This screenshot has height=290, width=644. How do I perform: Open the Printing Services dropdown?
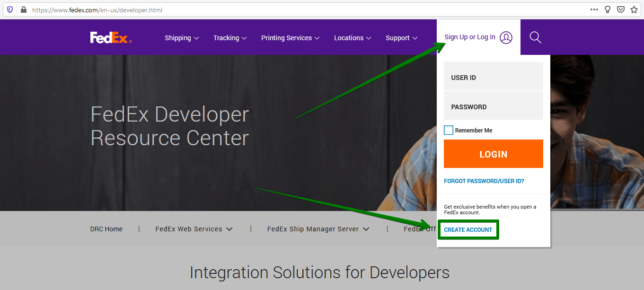291,38
